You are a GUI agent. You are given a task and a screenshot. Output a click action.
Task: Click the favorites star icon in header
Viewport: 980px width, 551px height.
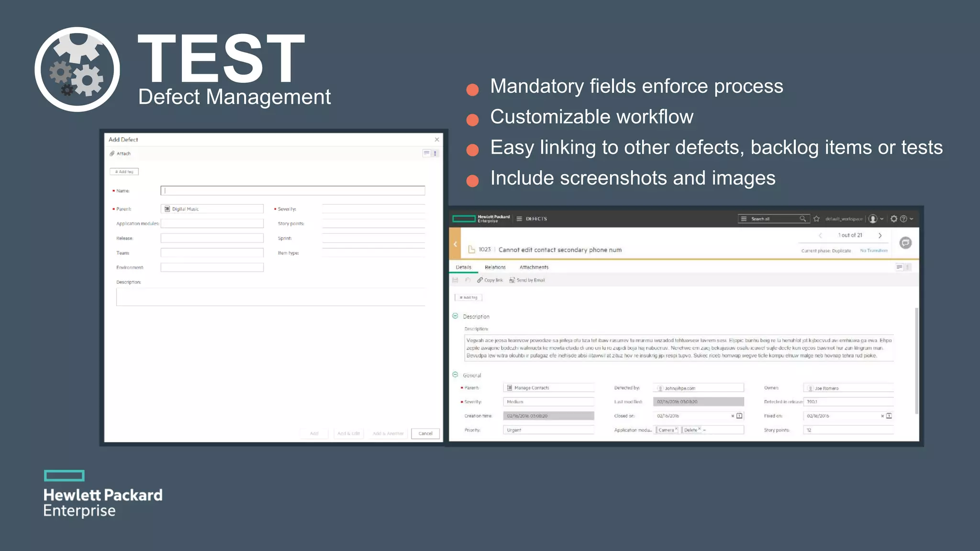(816, 219)
